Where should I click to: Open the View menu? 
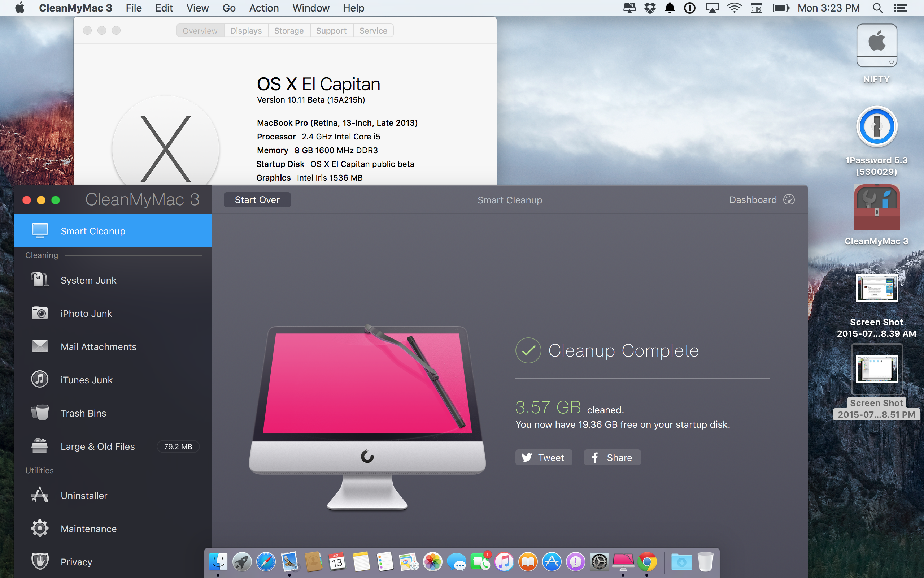pos(197,8)
